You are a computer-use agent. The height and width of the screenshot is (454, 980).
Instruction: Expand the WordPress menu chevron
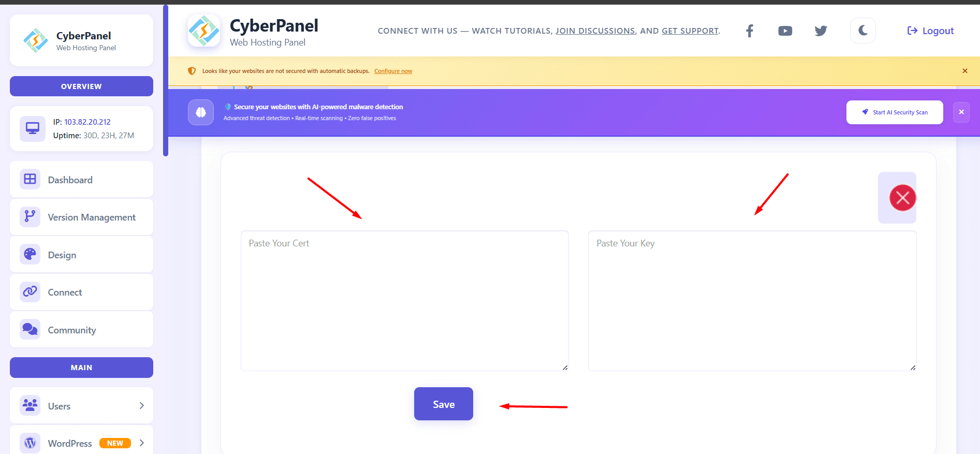pos(141,443)
